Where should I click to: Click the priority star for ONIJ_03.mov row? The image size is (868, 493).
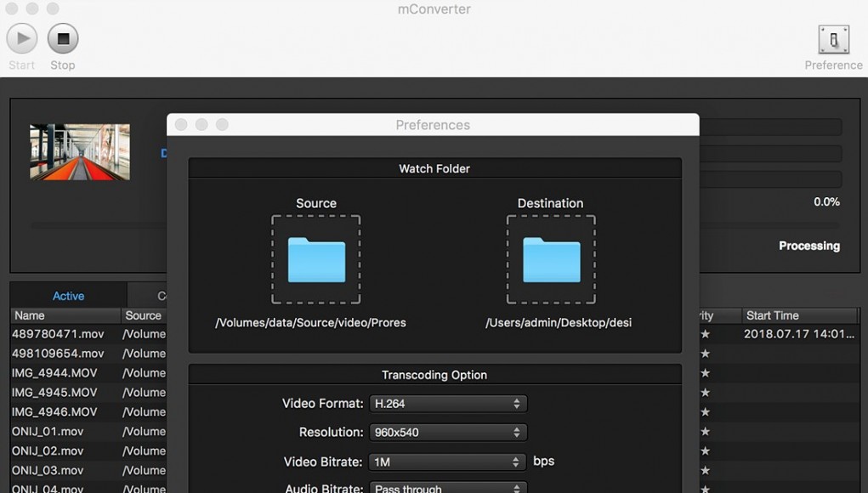[705, 470]
